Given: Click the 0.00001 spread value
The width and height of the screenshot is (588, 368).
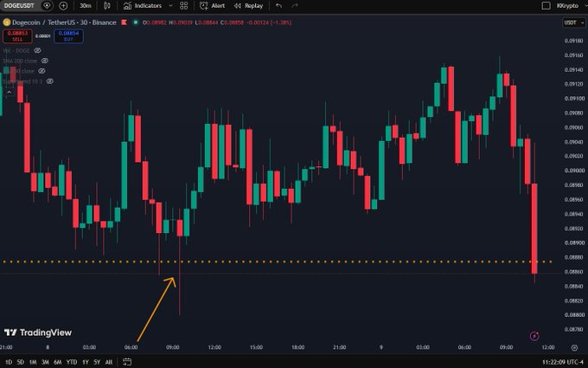Looking at the screenshot, I should click(42, 36).
